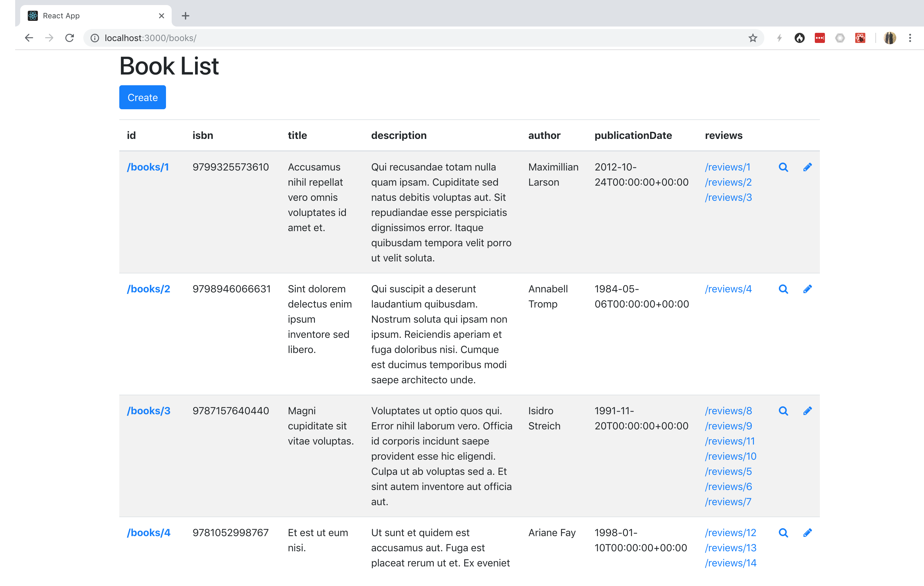Reload the current page
The height and width of the screenshot is (586, 924).
69,38
